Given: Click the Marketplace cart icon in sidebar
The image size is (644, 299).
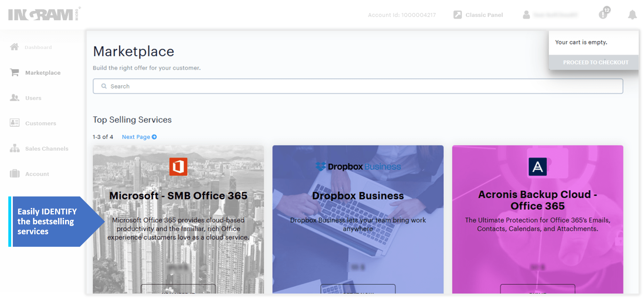Looking at the screenshot, I should 14,72.
